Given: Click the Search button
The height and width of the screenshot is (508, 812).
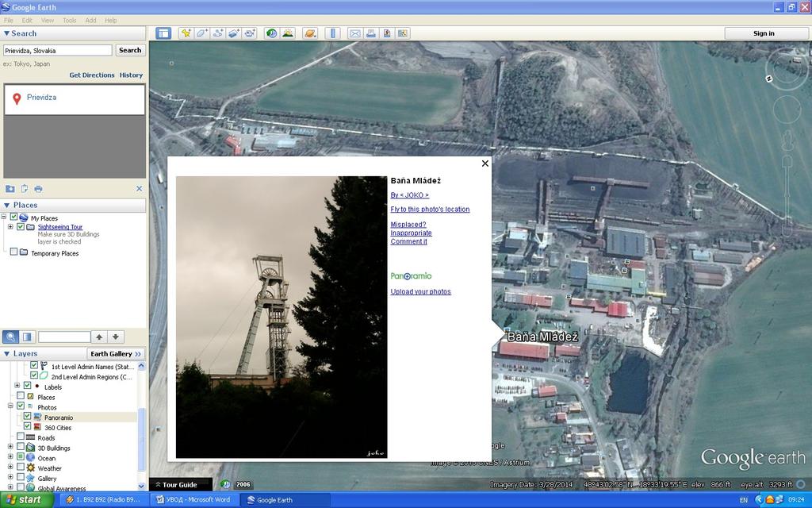Looking at the screenshot, I should 130,50.
